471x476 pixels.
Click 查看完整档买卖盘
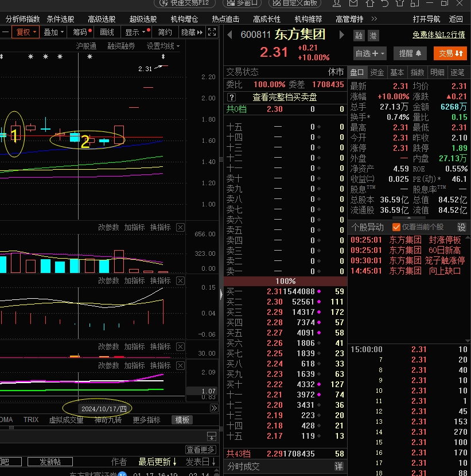pyautogui.click(x=285, y=97)
